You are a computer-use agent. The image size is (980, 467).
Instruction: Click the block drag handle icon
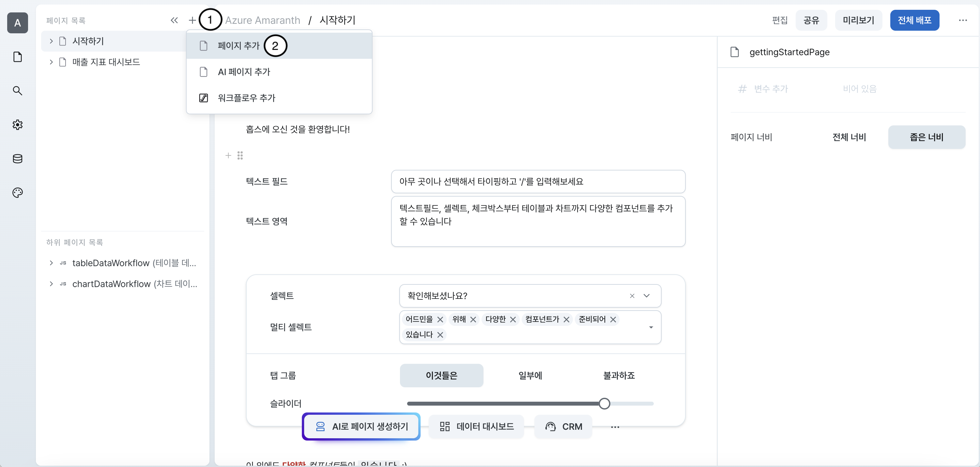coord(240,155)
